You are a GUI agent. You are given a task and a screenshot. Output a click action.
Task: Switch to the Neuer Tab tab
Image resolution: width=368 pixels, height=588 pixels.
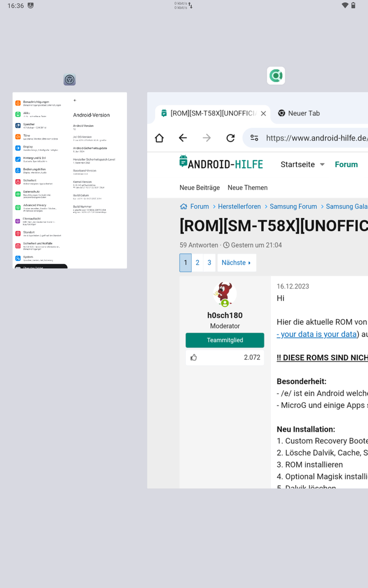299,113
